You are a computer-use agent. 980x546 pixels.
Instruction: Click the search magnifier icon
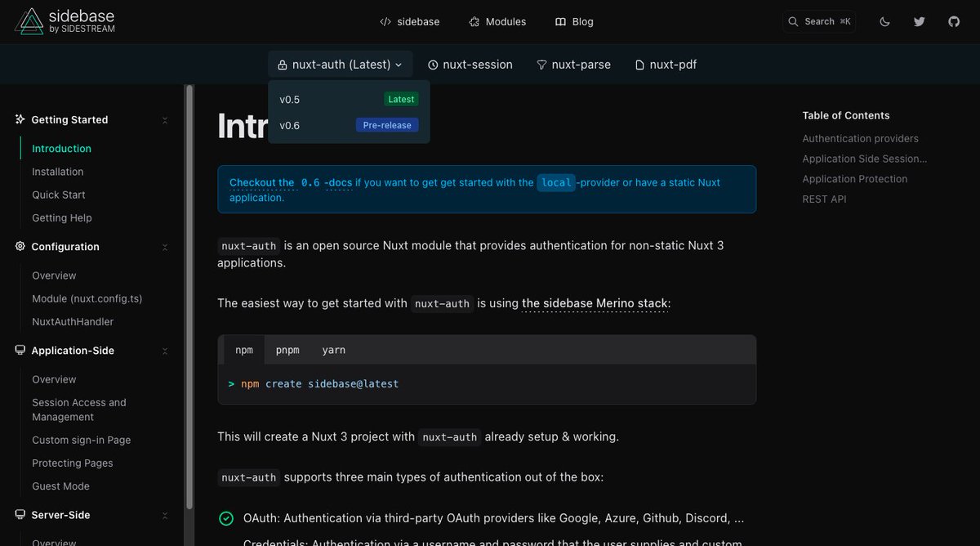[793, 21]
